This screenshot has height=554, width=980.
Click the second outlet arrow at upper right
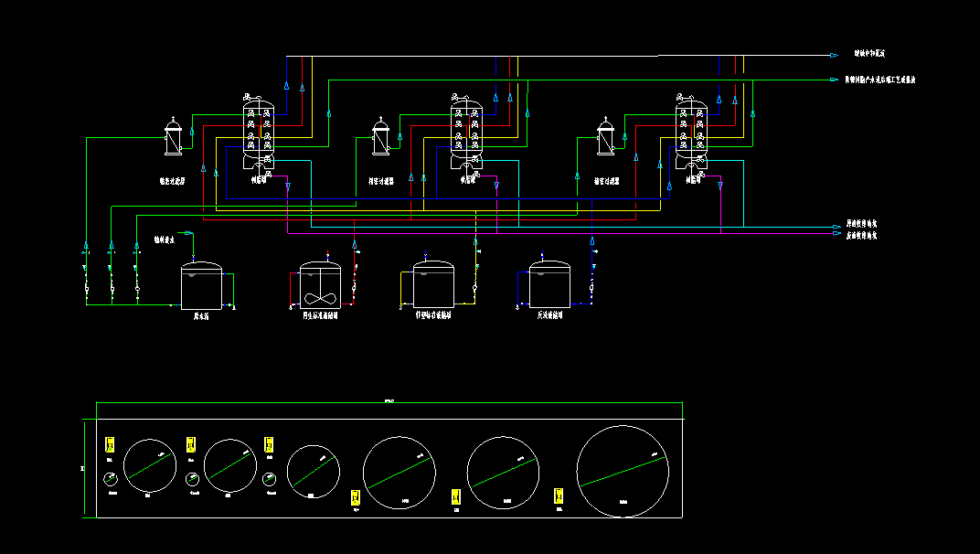click(834, 80)
